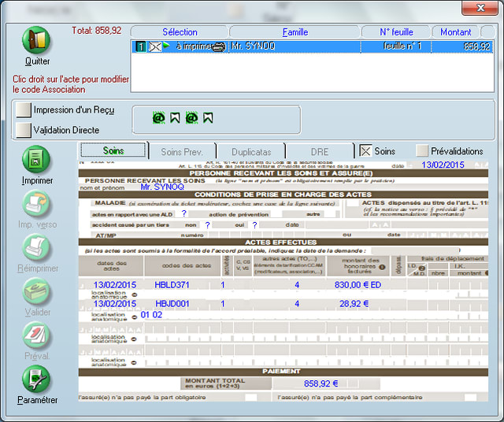Screen dimensions: 504x422
Task: Click the Famille column header
Action: click(x=295, y=32)
